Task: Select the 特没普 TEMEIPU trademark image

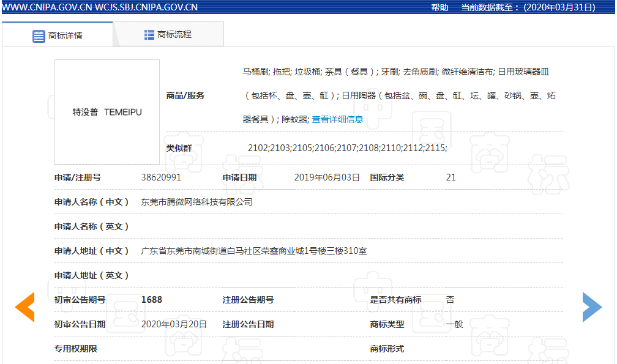Action: pyautogui.click(x=107, y=112)
